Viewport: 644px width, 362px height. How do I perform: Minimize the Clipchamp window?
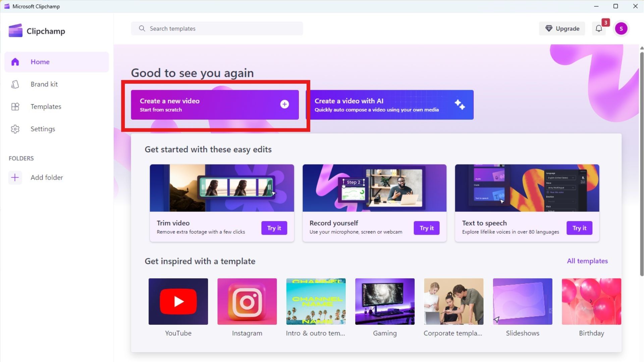click(x=596, y=6)
